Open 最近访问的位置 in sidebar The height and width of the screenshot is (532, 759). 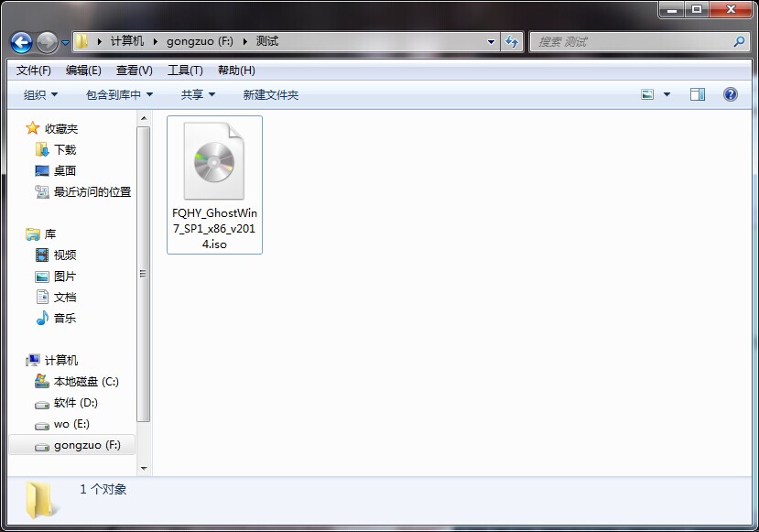point(92,191)
